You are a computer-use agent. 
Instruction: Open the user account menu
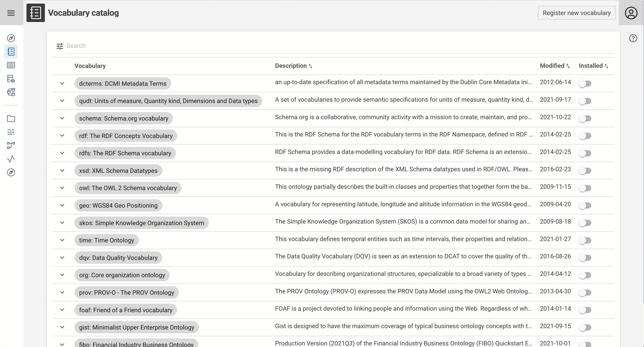tap(631, 13)
